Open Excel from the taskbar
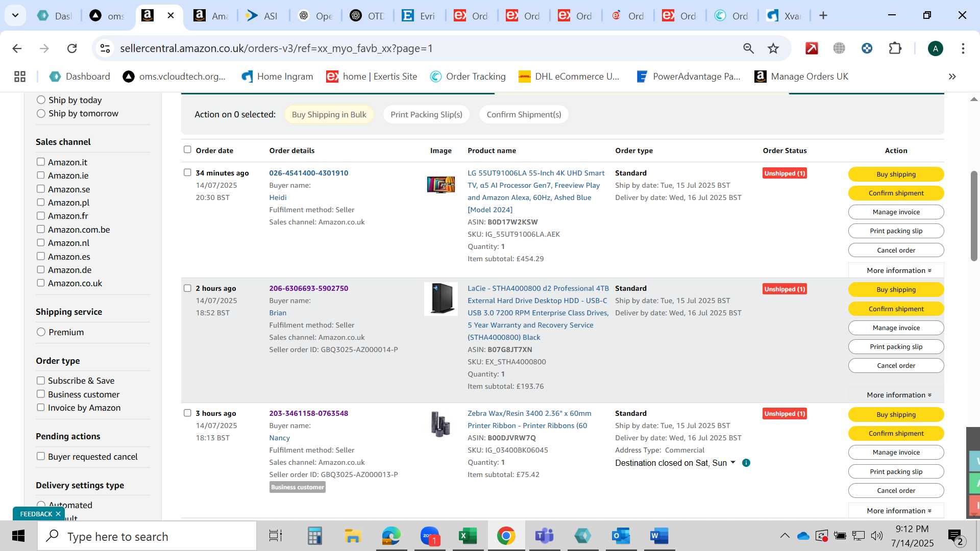Viewport: 980px width, 551px height. (x=468, y=536)
